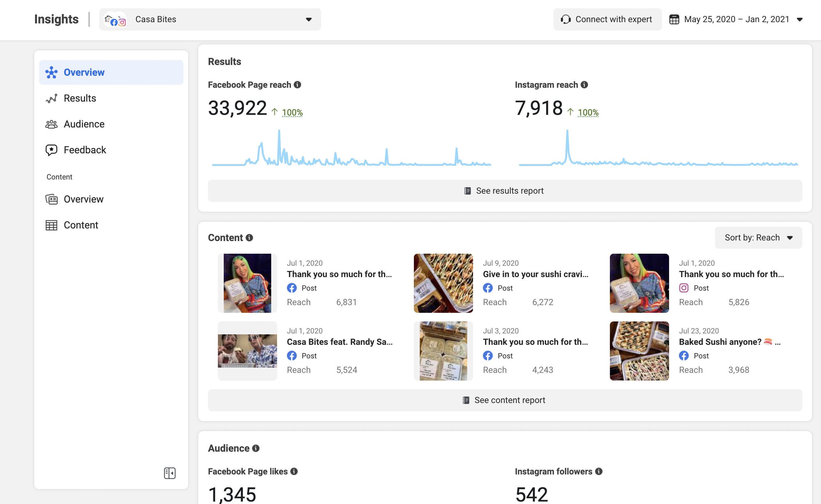The height and width of the screenshot is (504, 821).
Task: Click the Content section info icon
Action: [249, 238]
